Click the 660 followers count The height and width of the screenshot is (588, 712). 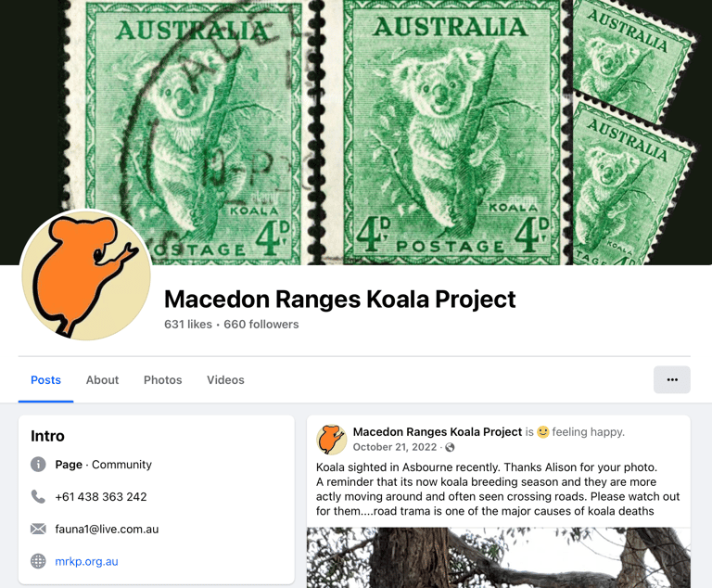coord(261,324)
